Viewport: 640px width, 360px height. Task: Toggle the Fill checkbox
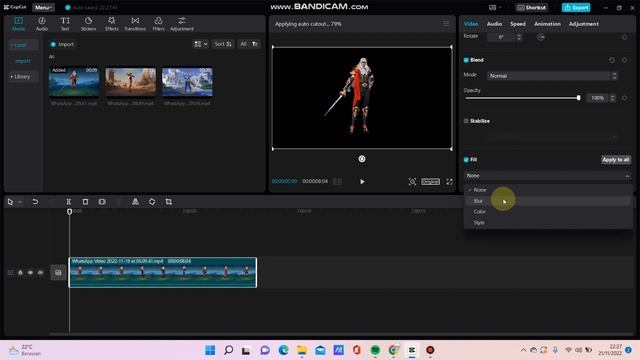pos(466,160)
